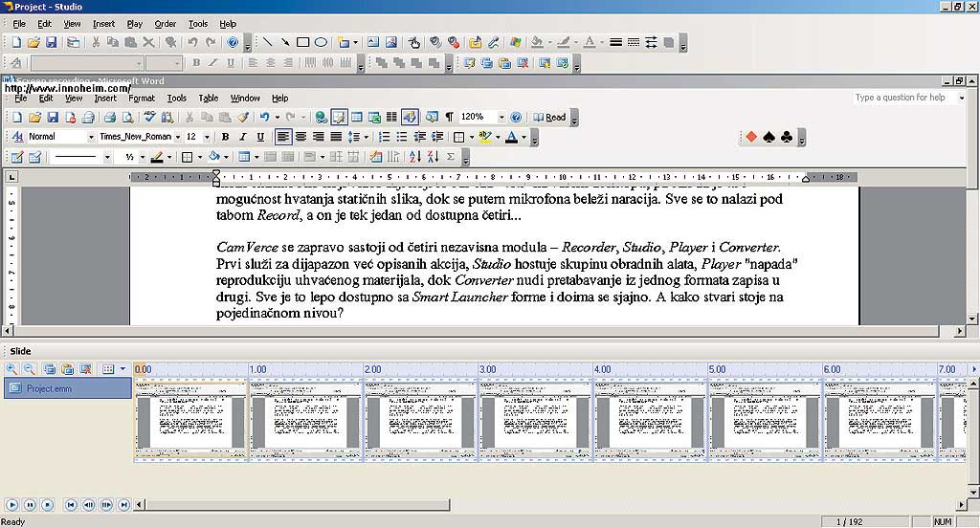The image size is (980, 528).
Task: Sort ascending A-Z in Word tables toolbar
Action: [415, 157]
